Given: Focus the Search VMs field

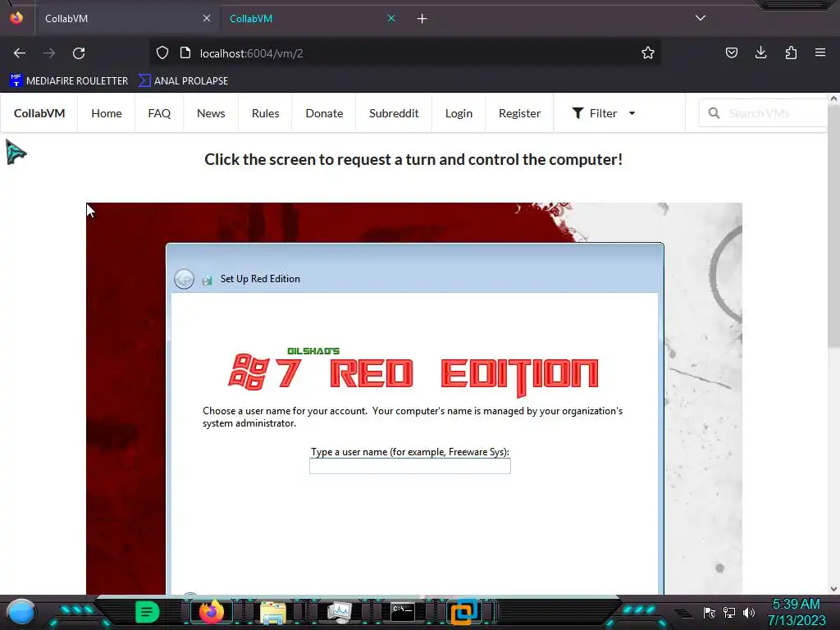Looking at the screenshot, I should pyautogui.click(x=764, y=113).
